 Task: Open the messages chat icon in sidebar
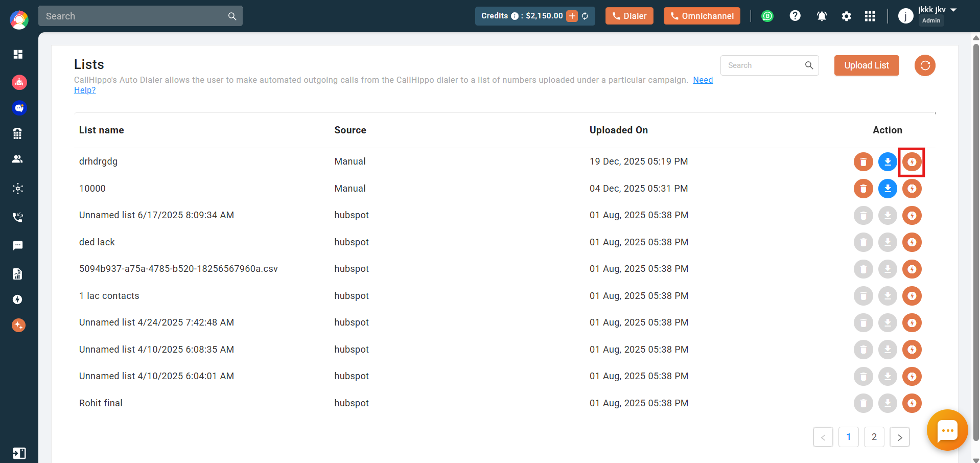coord(18,246)
